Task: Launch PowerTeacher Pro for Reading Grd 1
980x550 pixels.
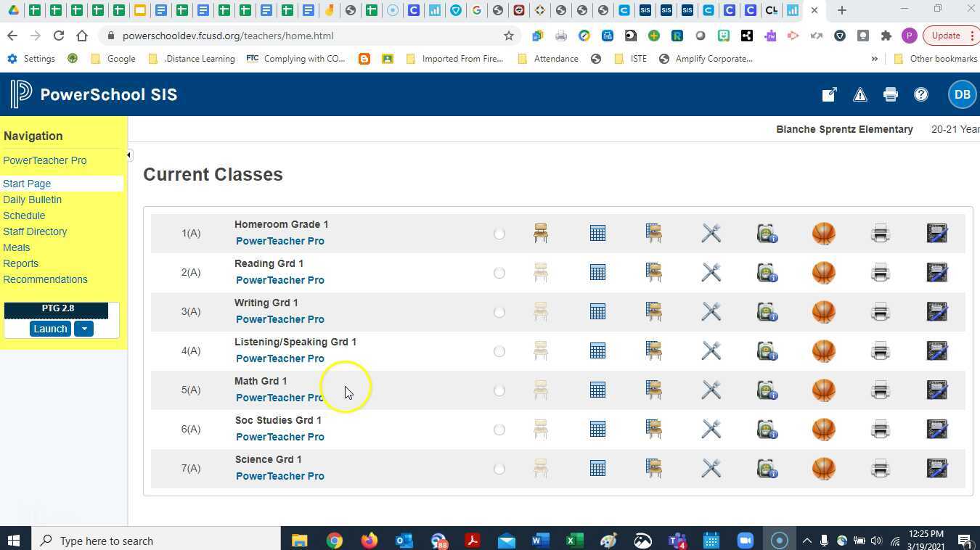Action: [279, 280]
